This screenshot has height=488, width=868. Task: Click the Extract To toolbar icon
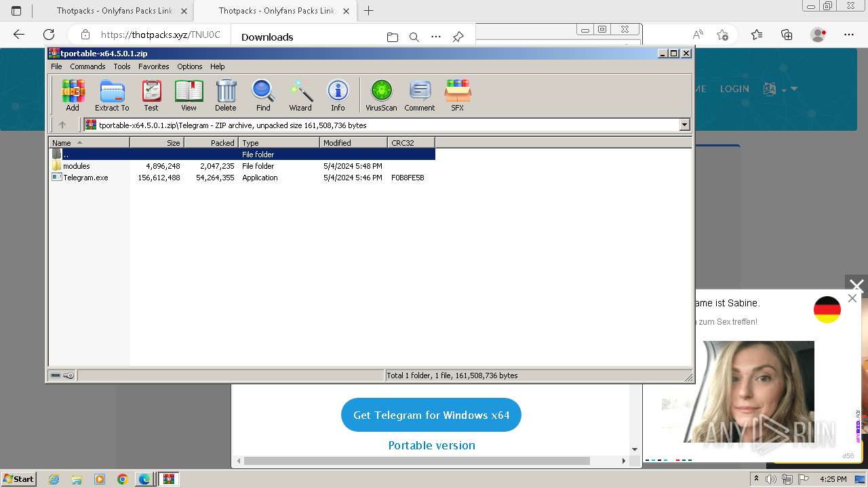(x=112, y=95)
